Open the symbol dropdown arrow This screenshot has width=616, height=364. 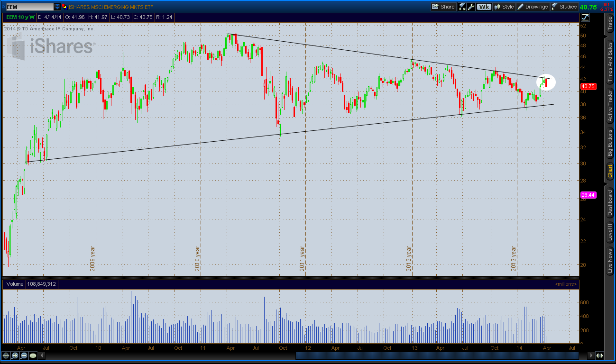click(x=57, y=7)
